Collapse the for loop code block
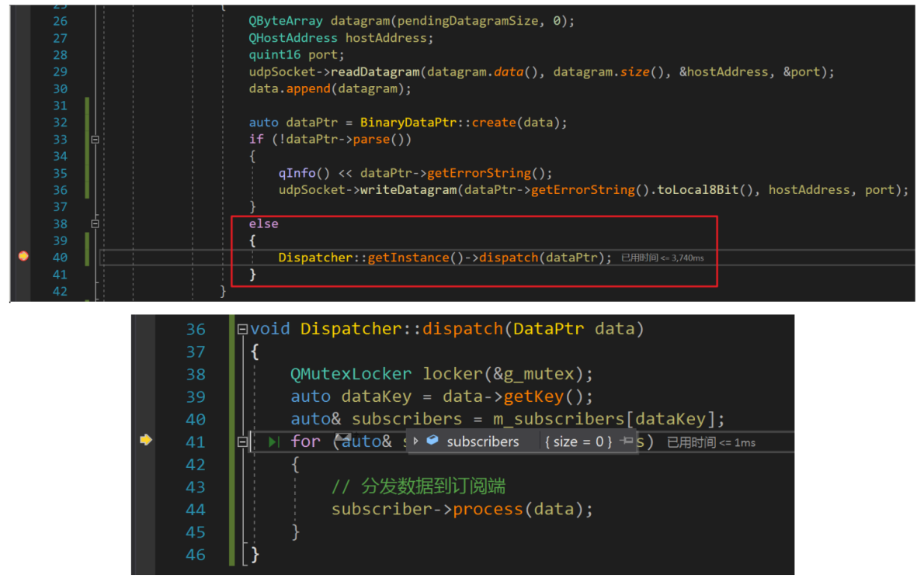Screen dimensions: 924x578 click(243, 441)
